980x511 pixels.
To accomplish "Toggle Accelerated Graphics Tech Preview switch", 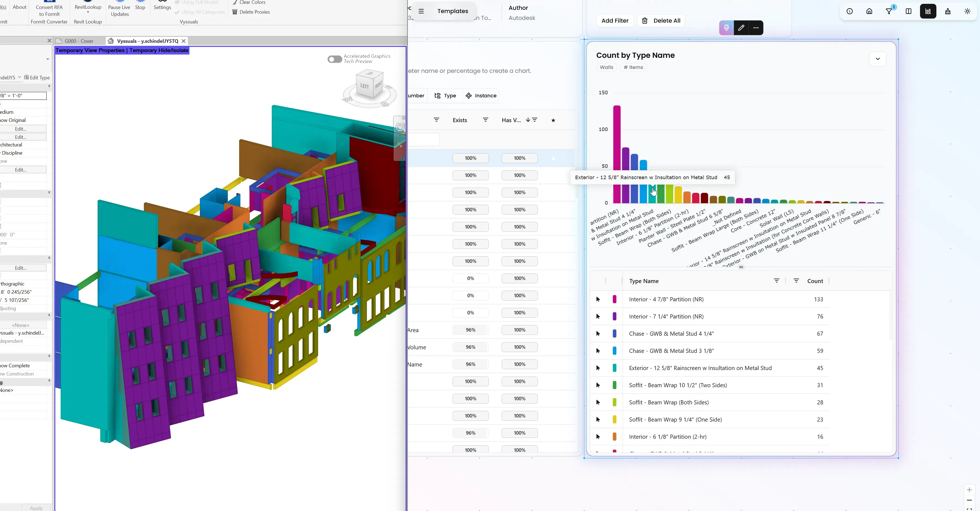I will (334, 59).
